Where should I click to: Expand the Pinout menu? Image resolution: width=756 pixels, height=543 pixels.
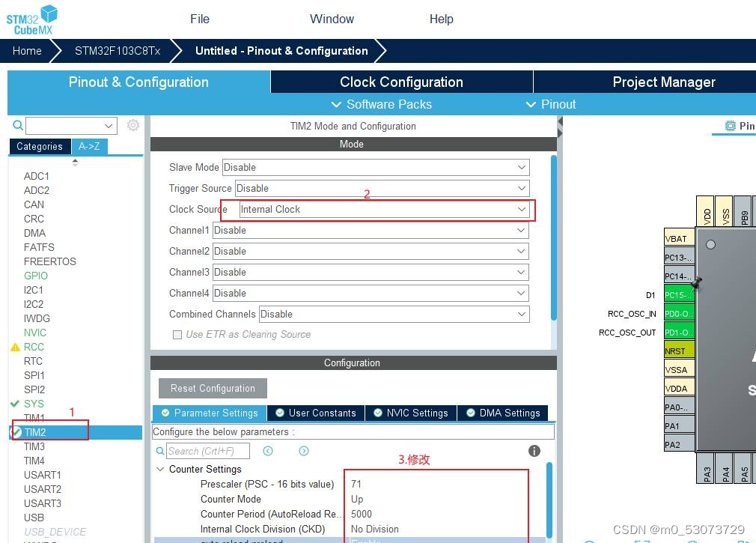pyautogui.click(x=551, y=104)
